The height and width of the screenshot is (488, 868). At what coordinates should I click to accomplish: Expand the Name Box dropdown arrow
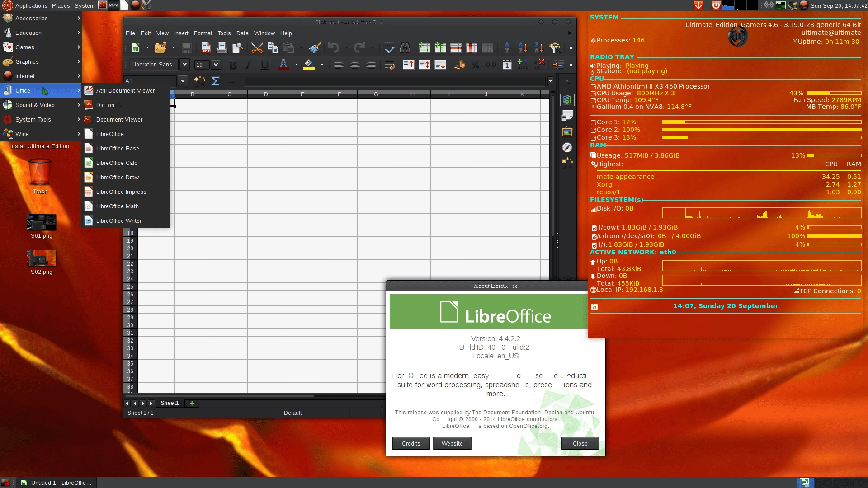(x=183, y=81)
